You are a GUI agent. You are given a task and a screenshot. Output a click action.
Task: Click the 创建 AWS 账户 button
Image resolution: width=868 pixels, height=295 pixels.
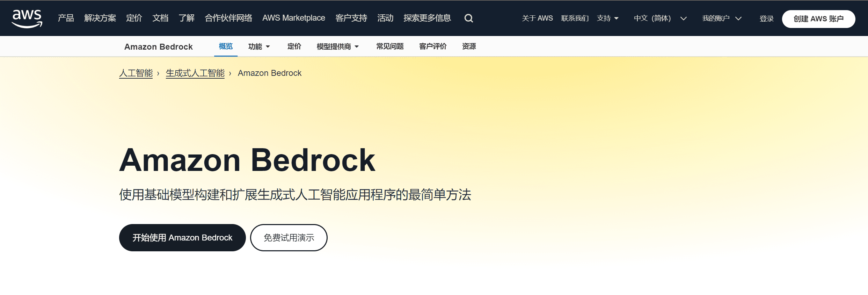(818, 19)
